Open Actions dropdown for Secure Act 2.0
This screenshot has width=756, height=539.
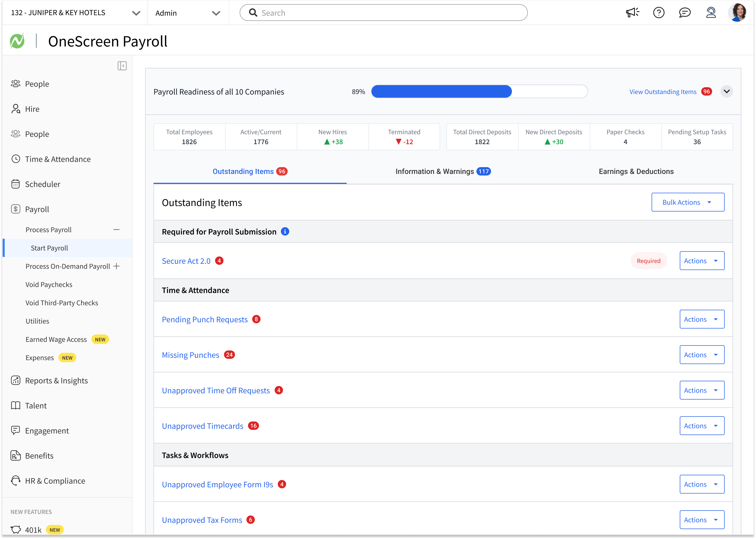coord(702,261)
